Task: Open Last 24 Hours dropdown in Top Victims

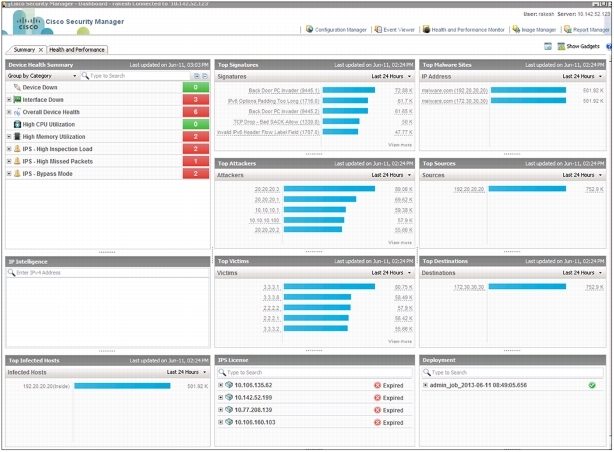Action: (391, 273)
